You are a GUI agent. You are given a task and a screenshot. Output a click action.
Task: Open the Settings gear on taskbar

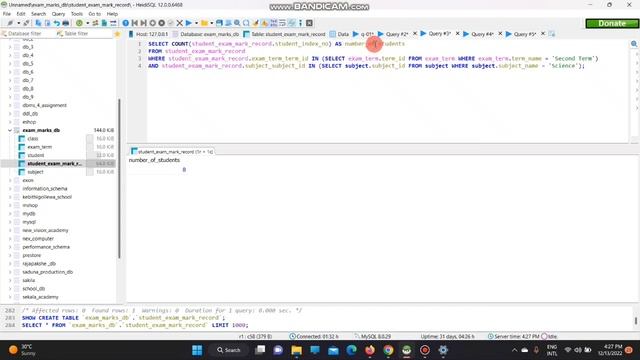coord(443,350)
